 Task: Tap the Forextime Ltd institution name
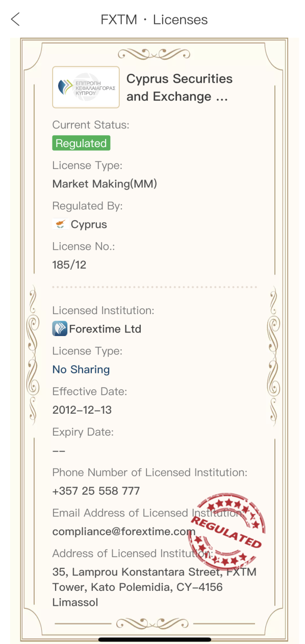click(105, 329)
